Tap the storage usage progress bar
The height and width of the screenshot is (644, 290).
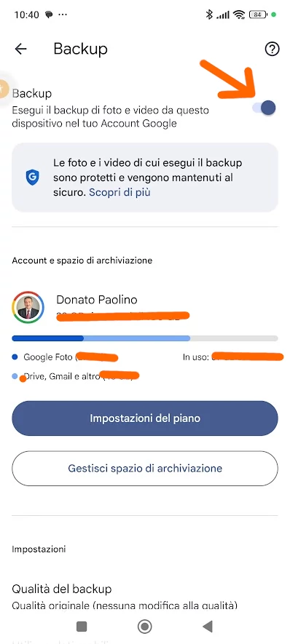click(x=145, y=338)
